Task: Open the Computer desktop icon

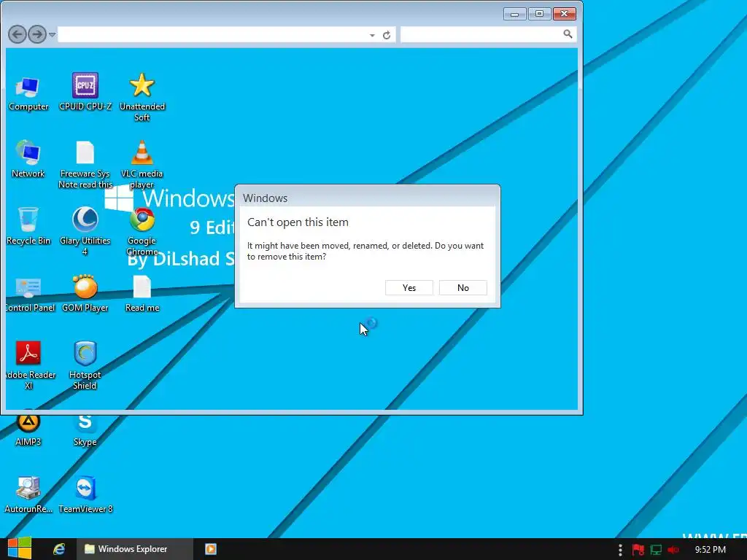Action: tap(28, 93)
